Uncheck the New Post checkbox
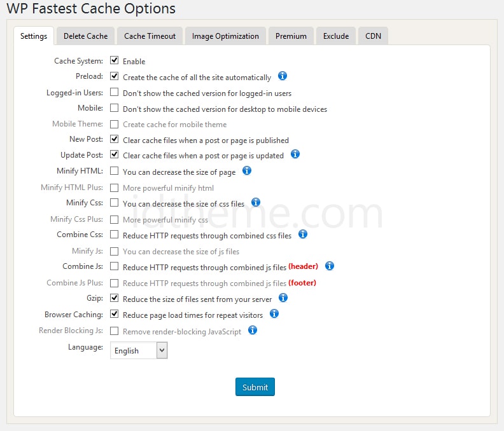504x431 pixels. click(114, 139)
